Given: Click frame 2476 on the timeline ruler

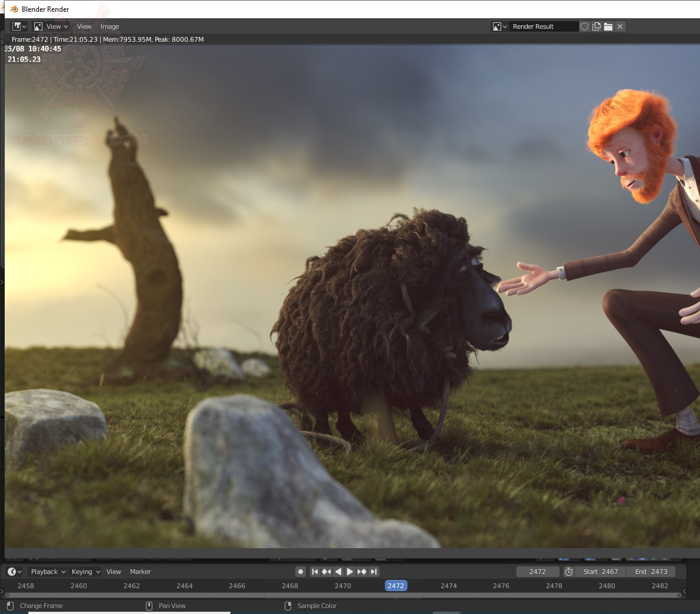Looking at the screenshot, I should (501, 586).
